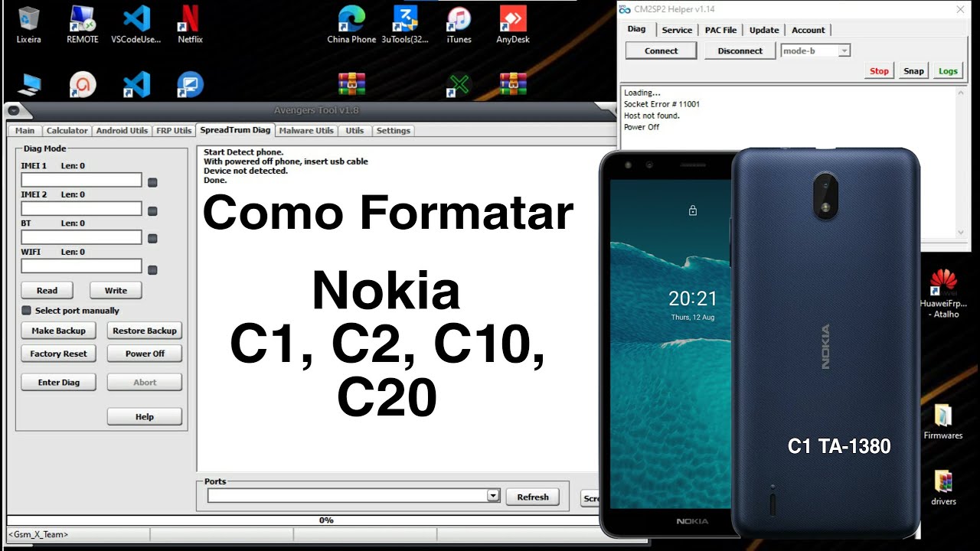Click the round menu button in Avengers Tool title bar

click(13, 110)
